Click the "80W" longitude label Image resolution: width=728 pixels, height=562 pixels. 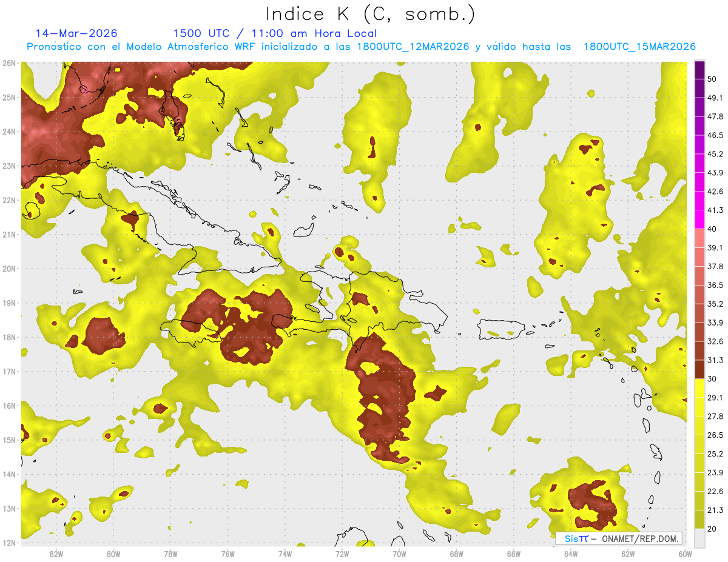click(113, 554)
